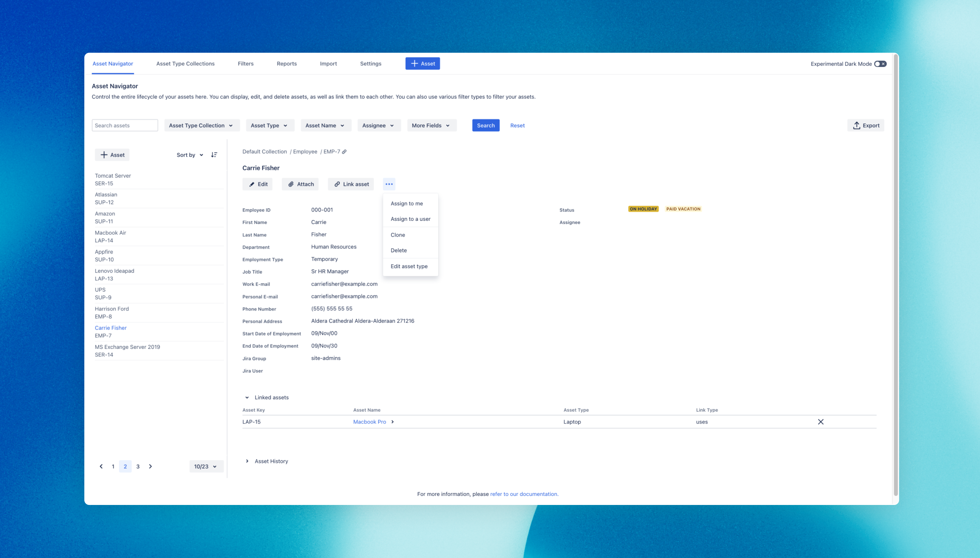Screen dimensions: 980x558
Task: Open the Asset Type dropdown filter
Action: coord(270,125)
